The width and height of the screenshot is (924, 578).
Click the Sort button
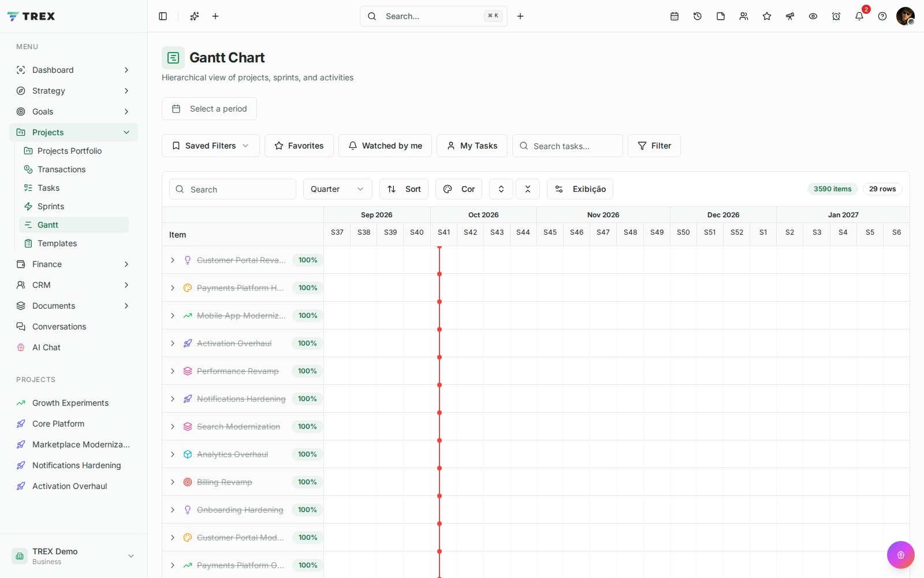click(404, 189)
